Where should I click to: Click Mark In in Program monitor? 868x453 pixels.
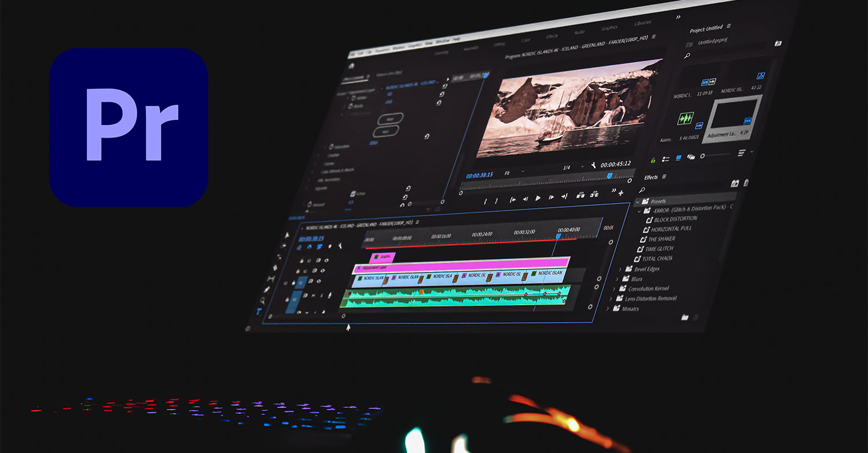[486, 201]
